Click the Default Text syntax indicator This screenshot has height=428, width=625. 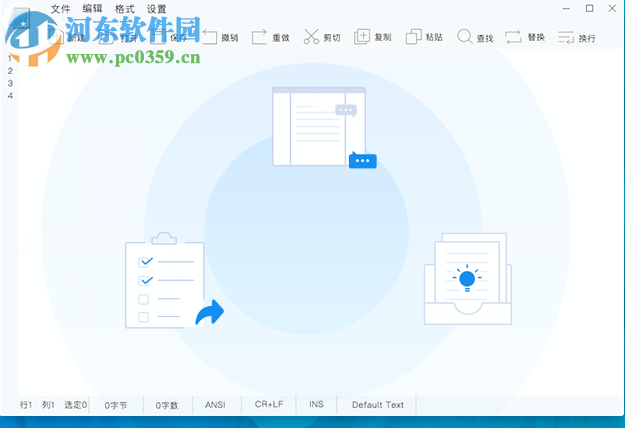pos(378,405)
